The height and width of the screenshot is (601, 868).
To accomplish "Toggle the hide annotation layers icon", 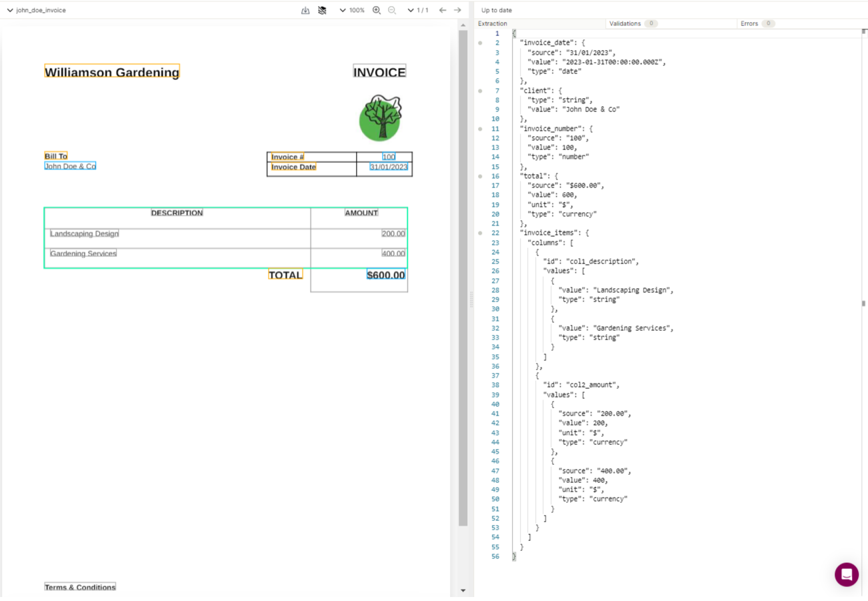I will [322, 10].
